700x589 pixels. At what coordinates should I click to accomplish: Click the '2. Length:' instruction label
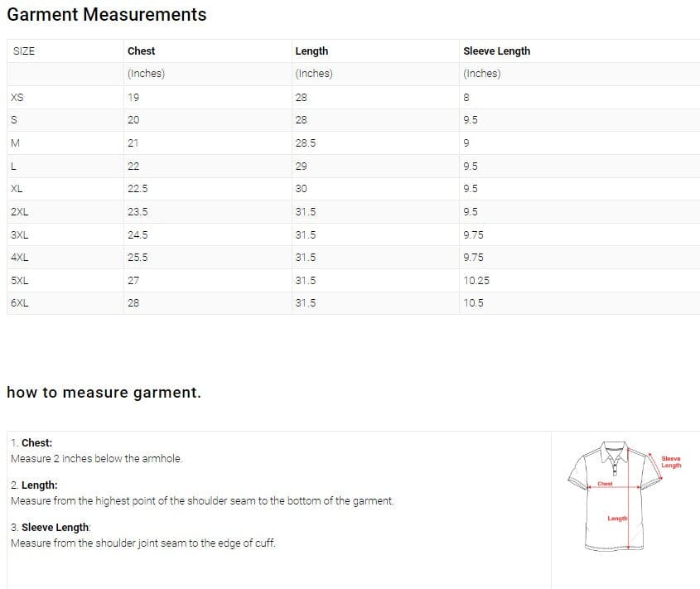pos(34,485)
